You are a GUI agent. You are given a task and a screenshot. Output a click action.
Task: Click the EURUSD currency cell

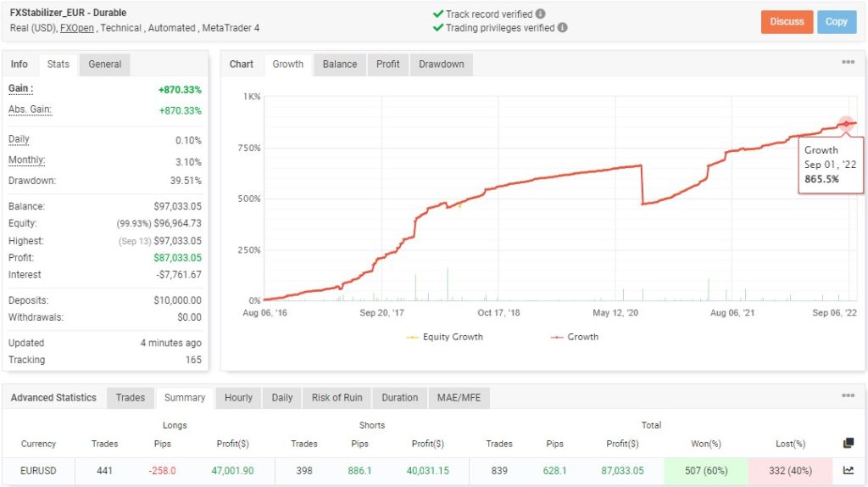[x=38, y=471]
